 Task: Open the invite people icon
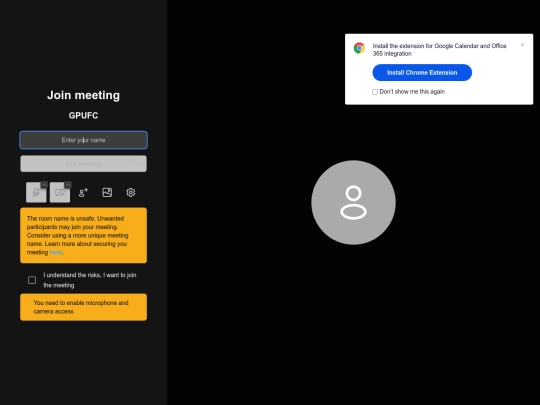click(x=83, y=193)
